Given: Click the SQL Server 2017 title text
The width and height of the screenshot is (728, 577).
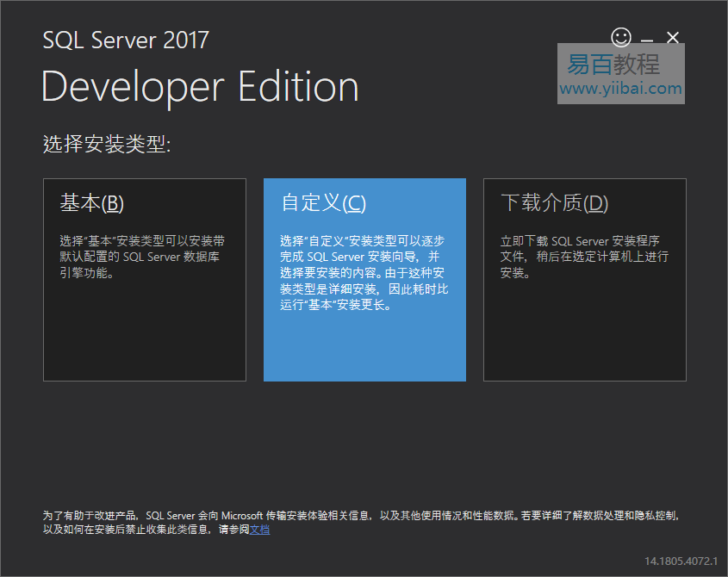Looking at the screenshot, I should [126, 40].
